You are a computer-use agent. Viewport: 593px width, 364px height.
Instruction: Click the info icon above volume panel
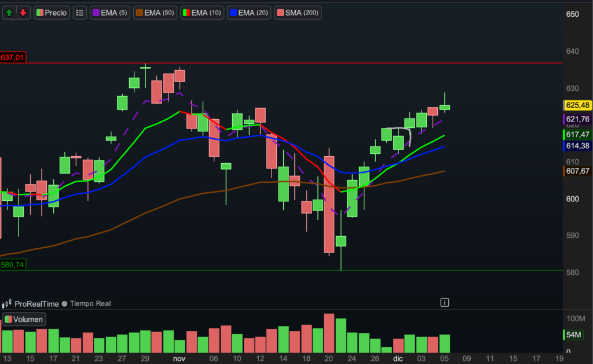(x=445, y=302)
